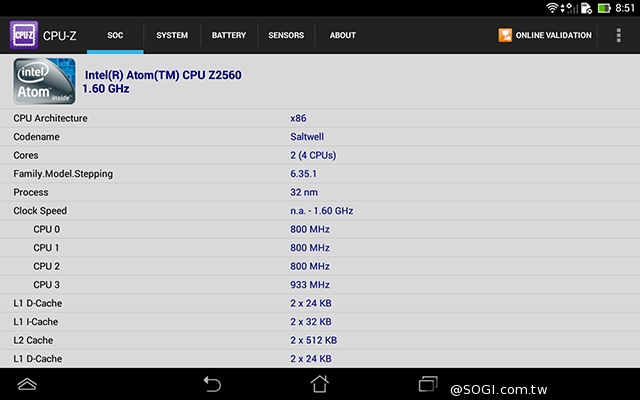The width and height of the screenshot is (640, 400).
Task: Click the ONLINE VALIDATION button label
Action: [553, 35]
